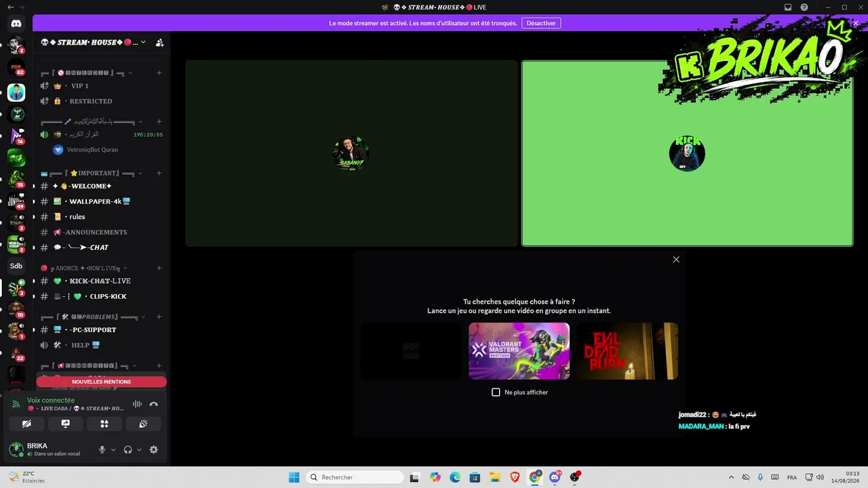Open the CHAT text channel

(x=101, y=247)
